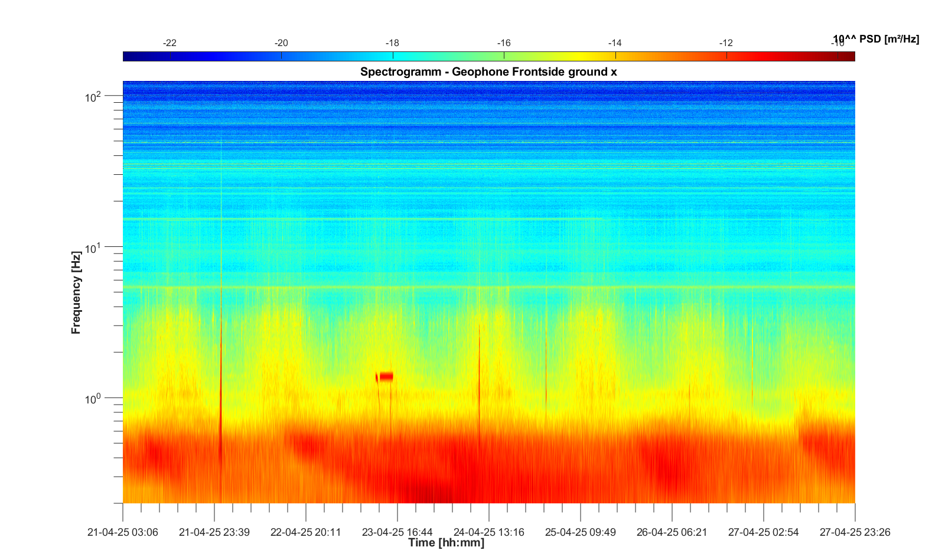The height and width of the screenshot is (560, 945).
Task: Click the 10^0 frequency axis tick label
Action: click(93, 399)
